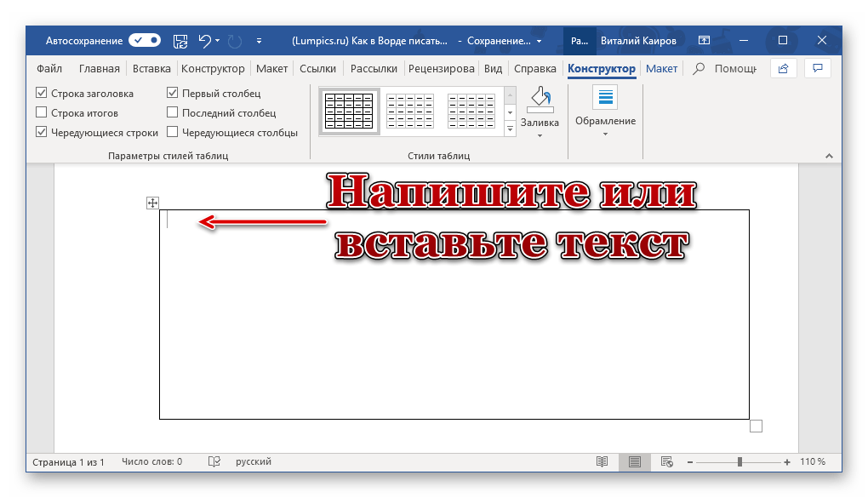Click the Save icon in title bar
This screenshot has width=868, height=498.
point(180,40)
